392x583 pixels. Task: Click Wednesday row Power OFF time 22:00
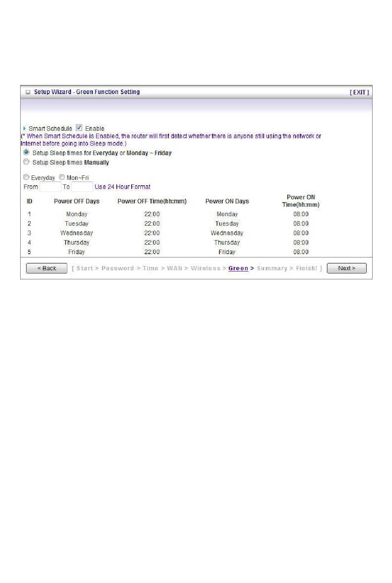point(152,233)
